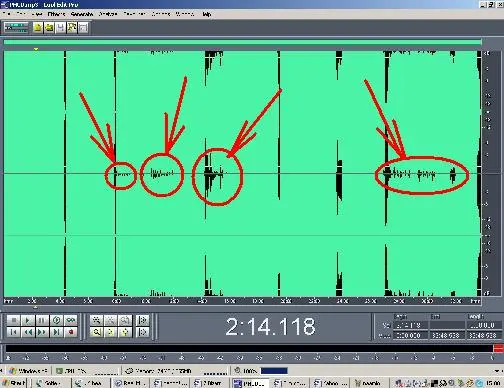Switch multitrack/edit view toggle in toolbar
Screen dimensions: 504x388
[16, 28]
